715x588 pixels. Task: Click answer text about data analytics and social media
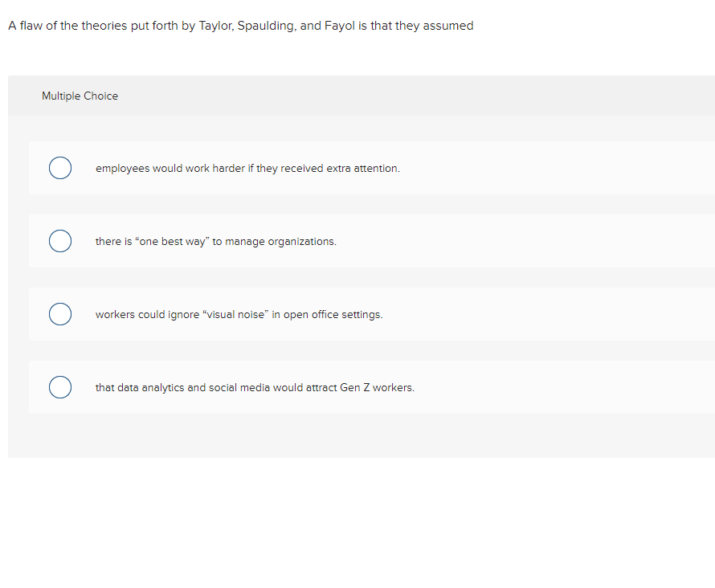pos(255,387)
